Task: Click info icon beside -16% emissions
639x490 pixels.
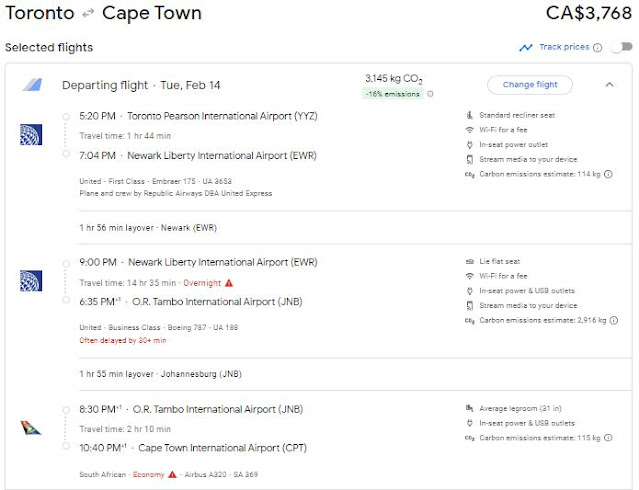Action: 431,95
